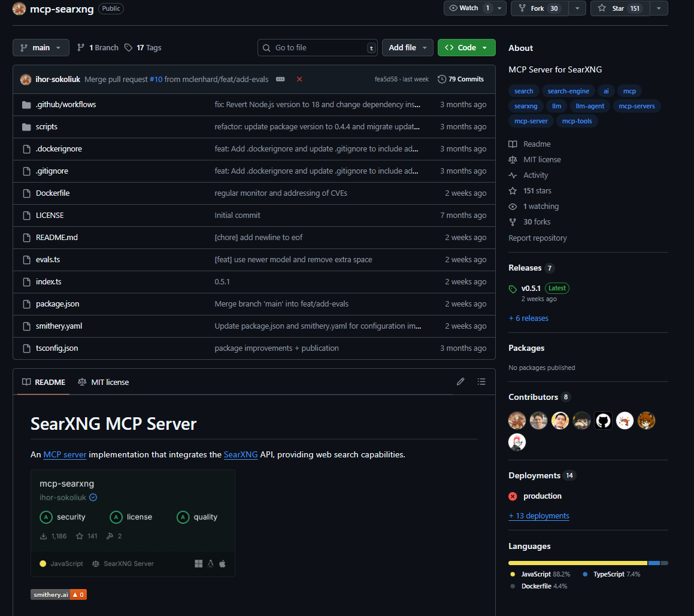Open the MCP server link in README
Image resolution: width=694 pixels, height=616 pixels.
(x=65, y=454)
